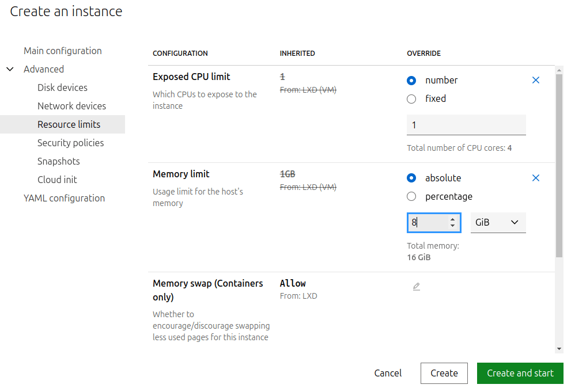
Task: Go to Security policies section
Action: point(70,143)
